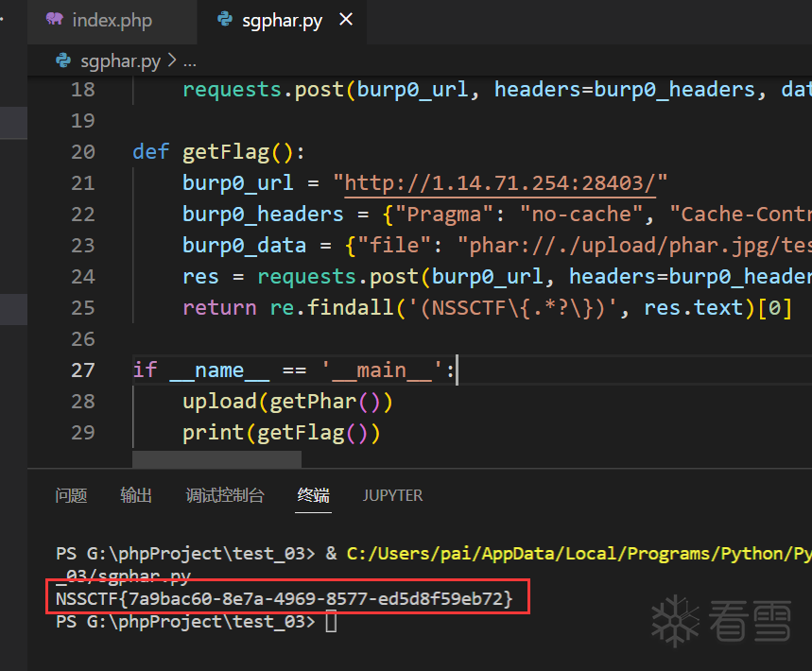Click the Python icon in the breadcrumb

pos(63,61)
